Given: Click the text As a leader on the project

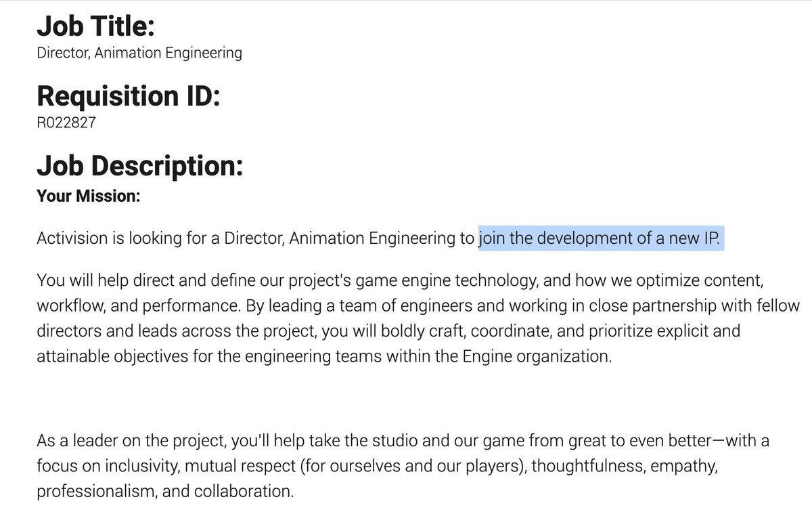Looking at the screenshot, I should tap(131, 442).
